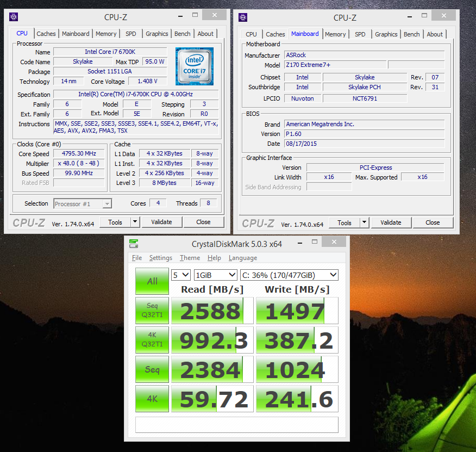Image resolution: width=476 pixels, height=452 pixels.
Task: Open the Language menu in CrystalDiskMark
Action: coord(243,258)
